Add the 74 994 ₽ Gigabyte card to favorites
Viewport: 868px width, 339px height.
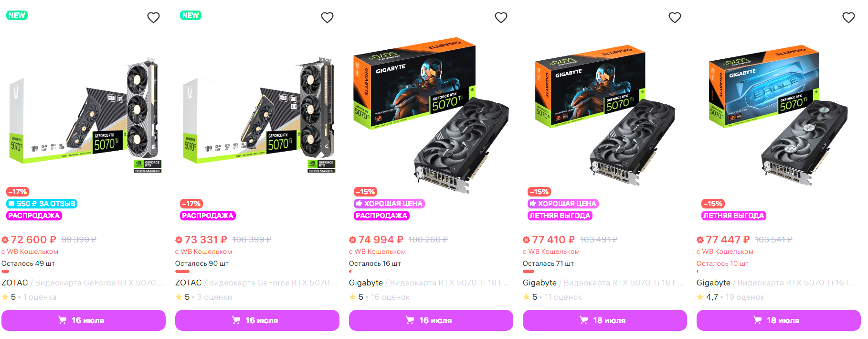[501, 18]
